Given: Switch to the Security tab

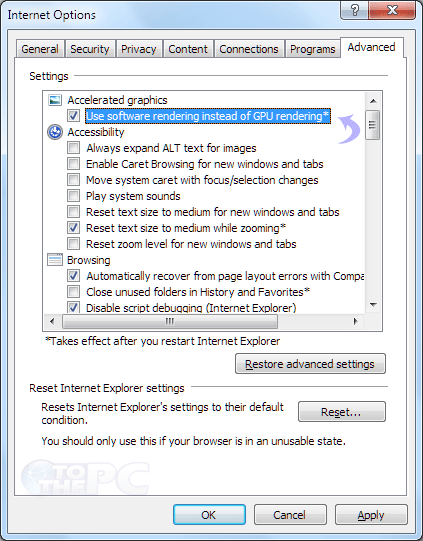Looking at the screenshot, I should (x=90, y=49).
